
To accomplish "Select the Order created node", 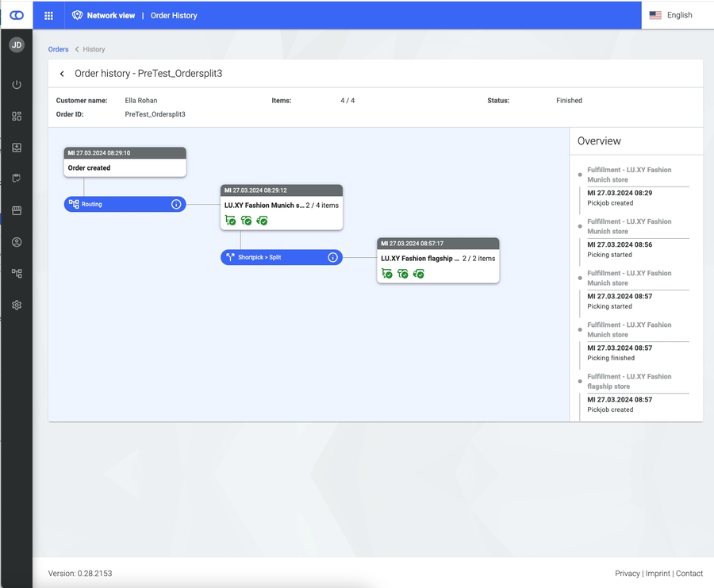I will [125, 167].
